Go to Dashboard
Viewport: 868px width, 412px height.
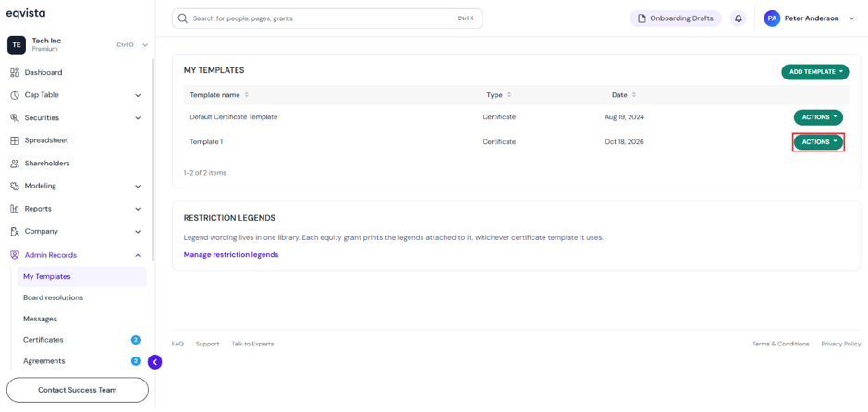tap(43, 72)
